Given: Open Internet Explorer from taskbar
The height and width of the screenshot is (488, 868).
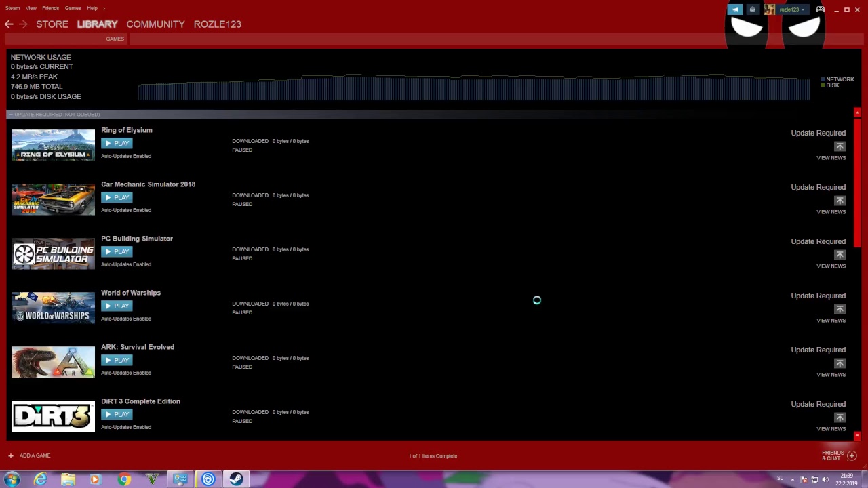Looking at the screenshot, I should [40, 479].
